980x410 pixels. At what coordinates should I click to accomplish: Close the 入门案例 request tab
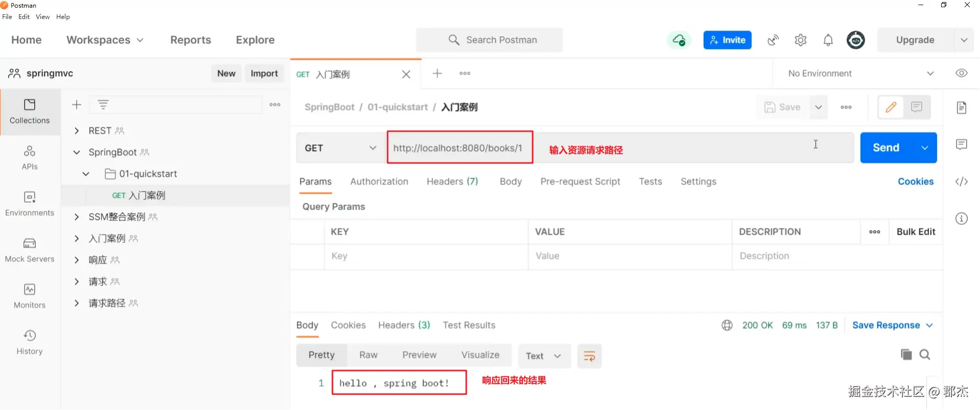click(406, 75)
